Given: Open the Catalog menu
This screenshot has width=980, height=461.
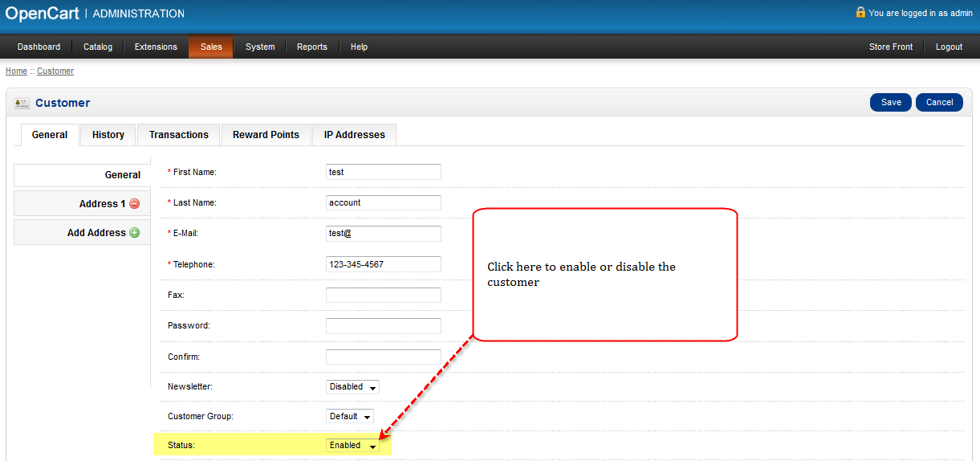Looking at the screenshot, I should [98, 47].
